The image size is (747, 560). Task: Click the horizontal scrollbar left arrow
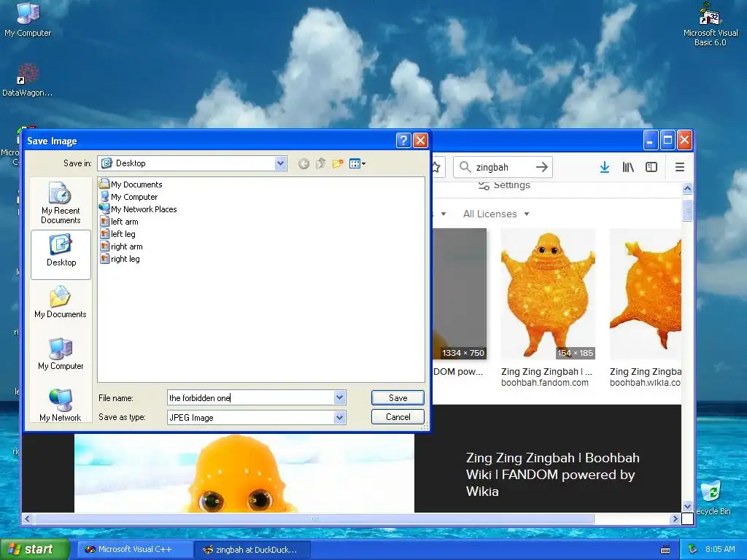click(27, 518)
